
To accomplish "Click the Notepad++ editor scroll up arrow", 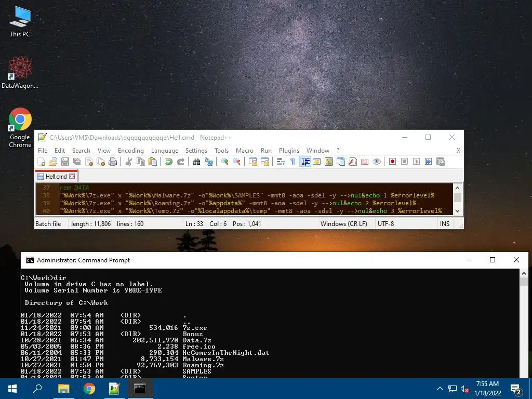I will pyautogui.click(x=457, y=188).
